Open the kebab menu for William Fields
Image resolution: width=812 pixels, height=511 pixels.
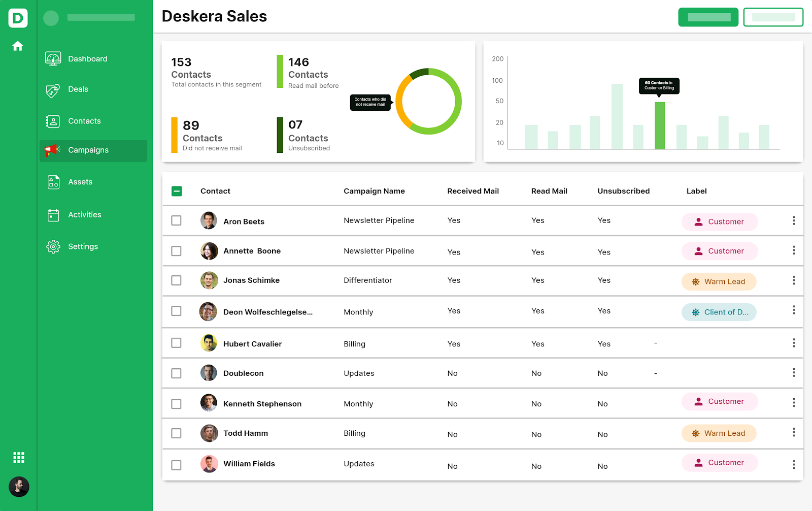point(794,464)
